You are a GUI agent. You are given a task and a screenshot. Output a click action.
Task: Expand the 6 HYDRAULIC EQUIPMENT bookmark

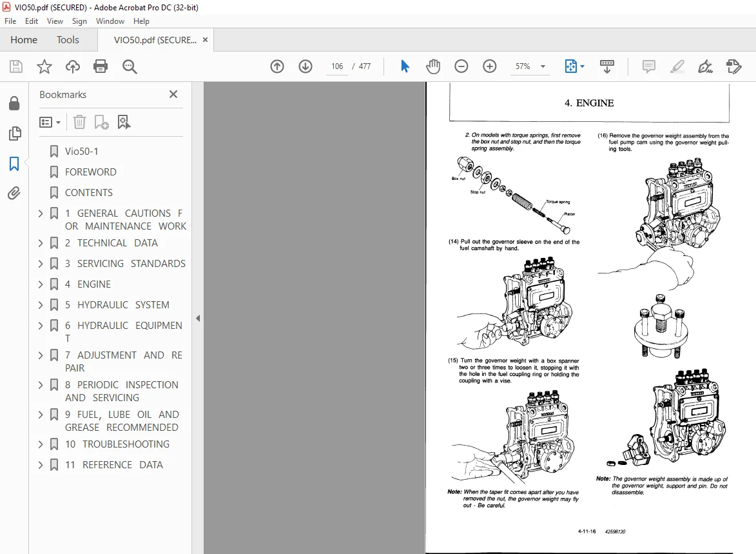[x=41, y=326]
